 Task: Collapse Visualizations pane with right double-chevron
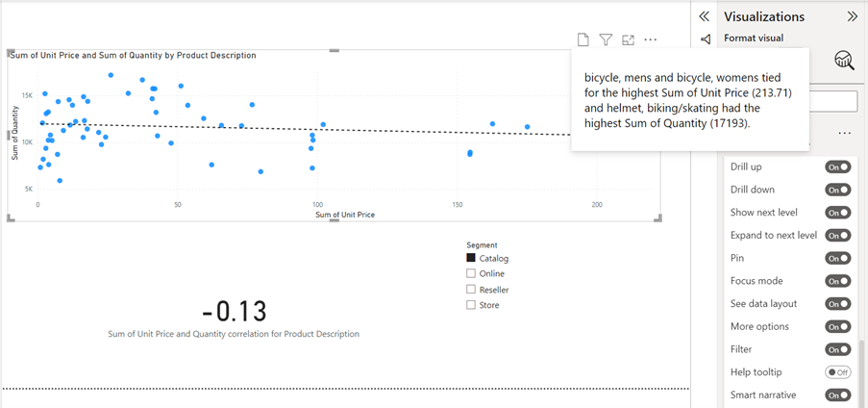point(853,16)
